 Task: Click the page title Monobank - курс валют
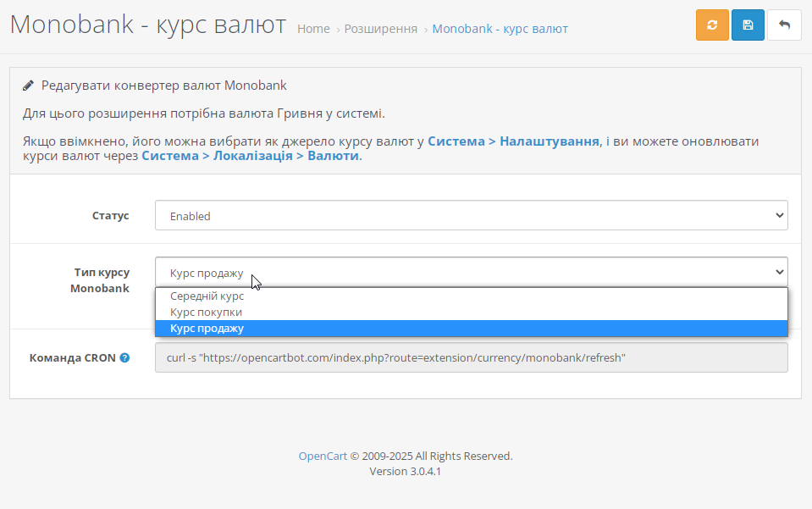coord(148,25)
